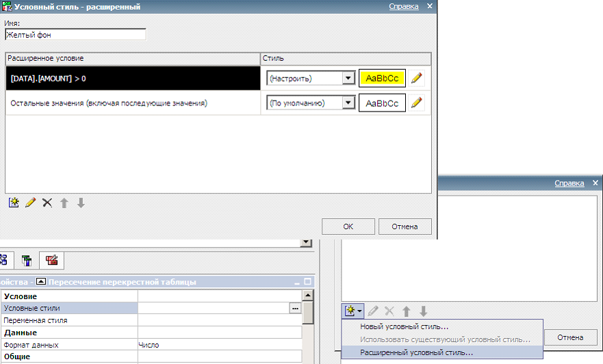Click the select ancestor icon in the properties header

tap(41, 282)
